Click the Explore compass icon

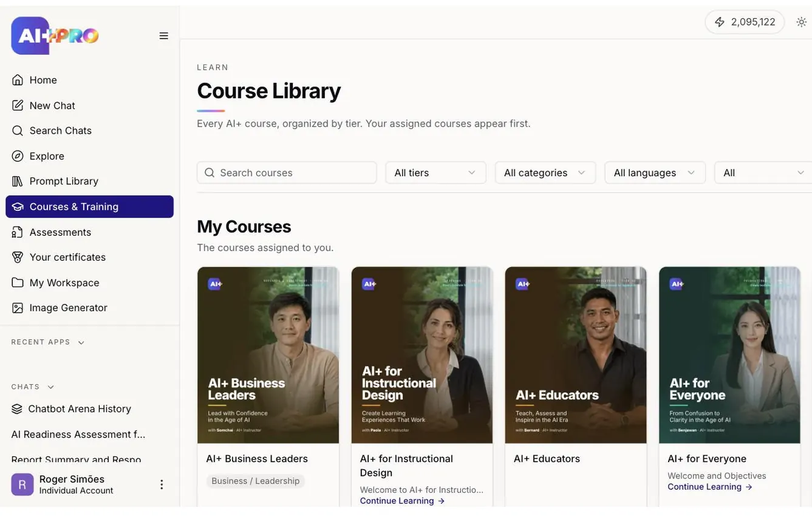18,156
